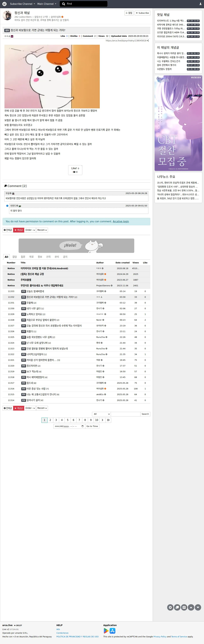Viewport: 204px width, 644px height.
Task: Expand the Subscribe Channel dropdown
Action: point(22,4)
